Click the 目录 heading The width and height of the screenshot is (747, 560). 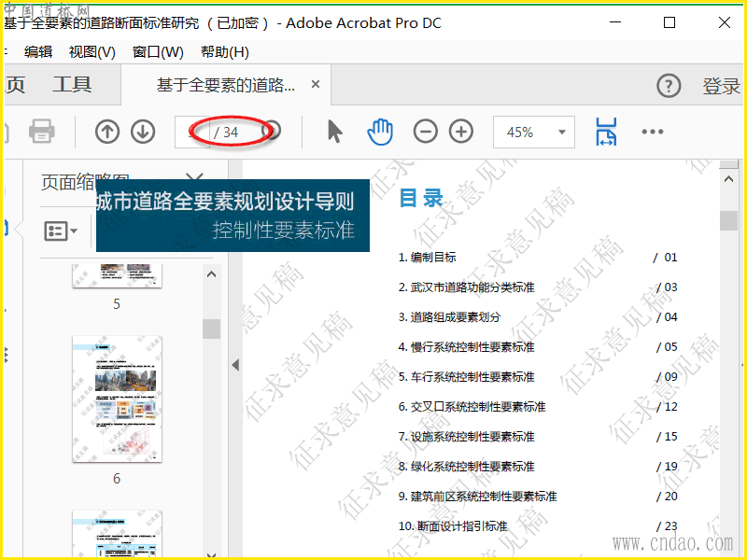click(x=421, y=198)
